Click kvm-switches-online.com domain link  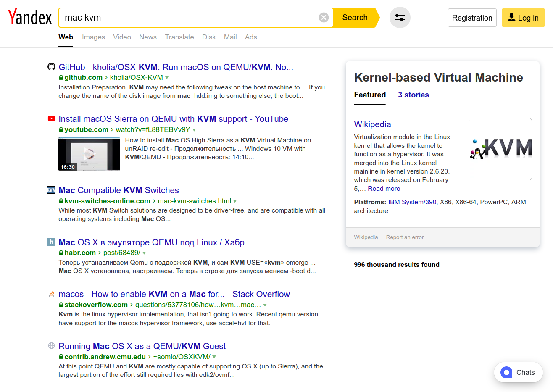point(107,201)
